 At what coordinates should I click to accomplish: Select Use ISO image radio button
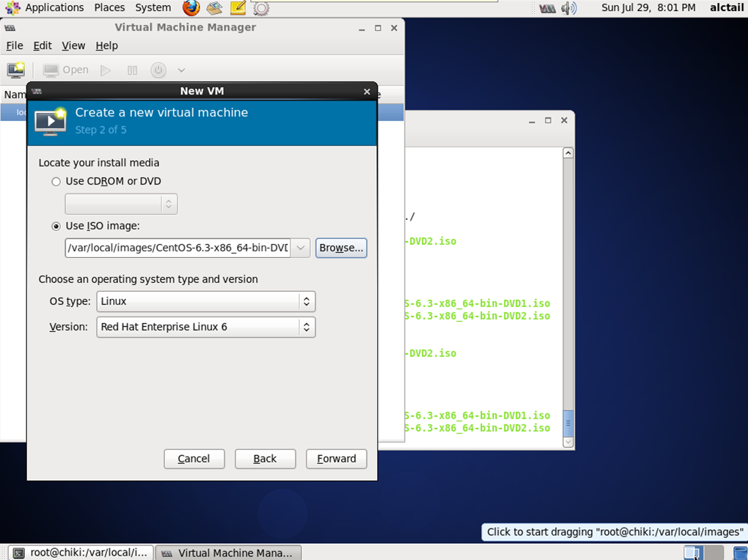[x=56, y=226]
